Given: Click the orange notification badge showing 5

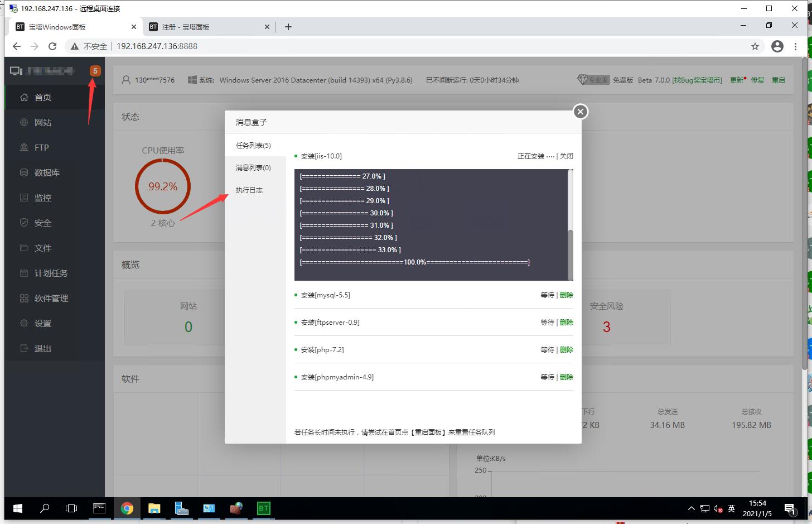Looking at the screenshot, I should 95,71.
